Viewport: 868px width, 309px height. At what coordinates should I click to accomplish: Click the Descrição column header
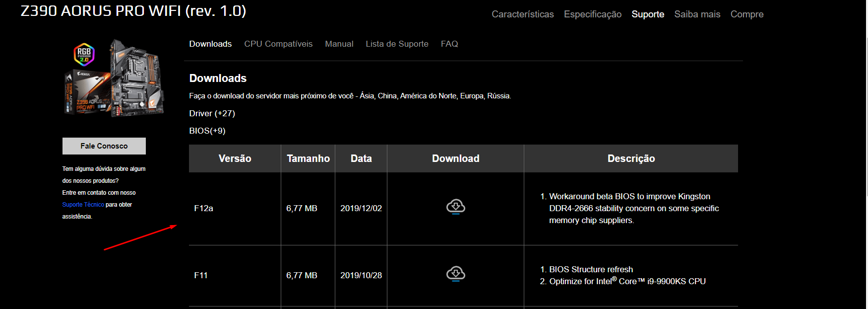631,158
